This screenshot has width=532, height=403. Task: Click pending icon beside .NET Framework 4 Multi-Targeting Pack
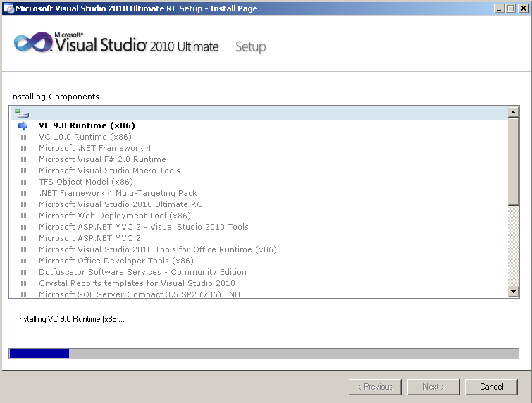(23, 193)
